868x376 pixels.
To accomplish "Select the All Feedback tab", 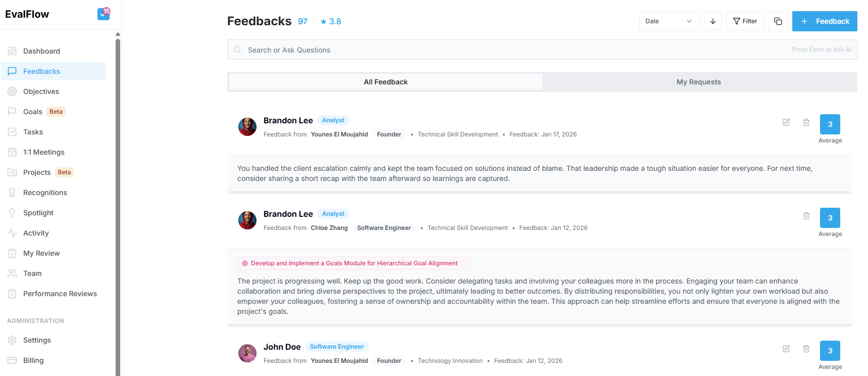I will (x=385, y=82).
